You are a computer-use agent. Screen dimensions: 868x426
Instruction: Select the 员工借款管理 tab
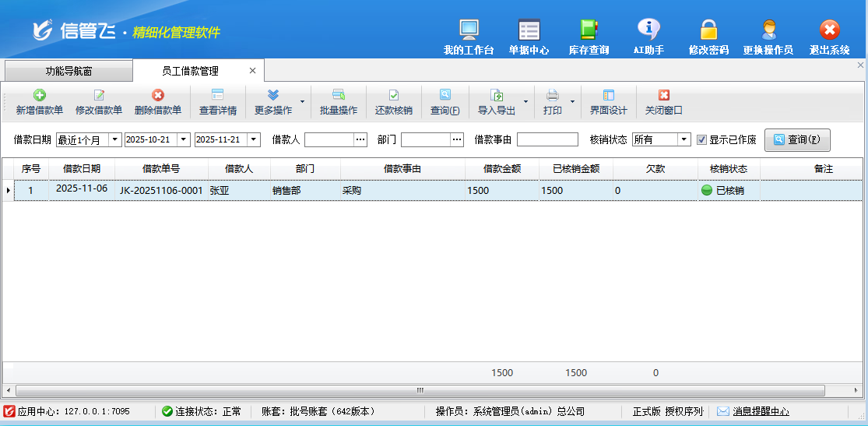point(190,71)
